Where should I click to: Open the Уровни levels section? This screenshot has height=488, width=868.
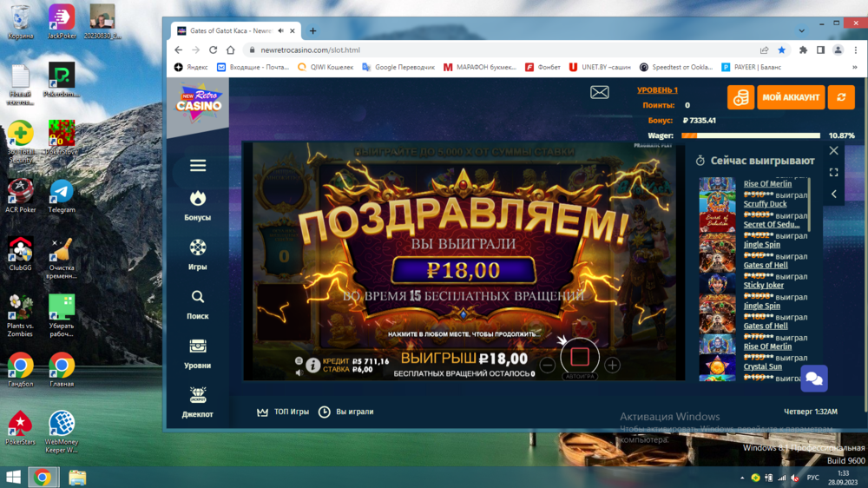pyautogui.click(x=198, y=353)
